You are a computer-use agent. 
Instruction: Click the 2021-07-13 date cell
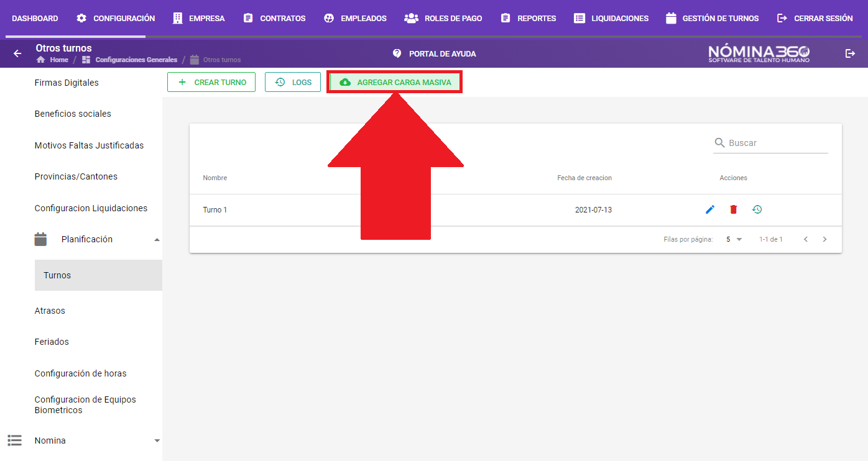point(593,210)
